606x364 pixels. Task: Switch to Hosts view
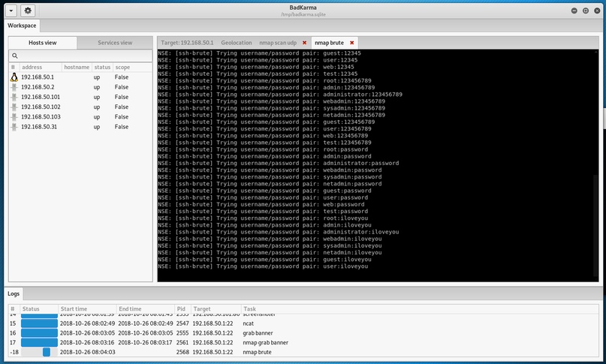pos(42,43)
